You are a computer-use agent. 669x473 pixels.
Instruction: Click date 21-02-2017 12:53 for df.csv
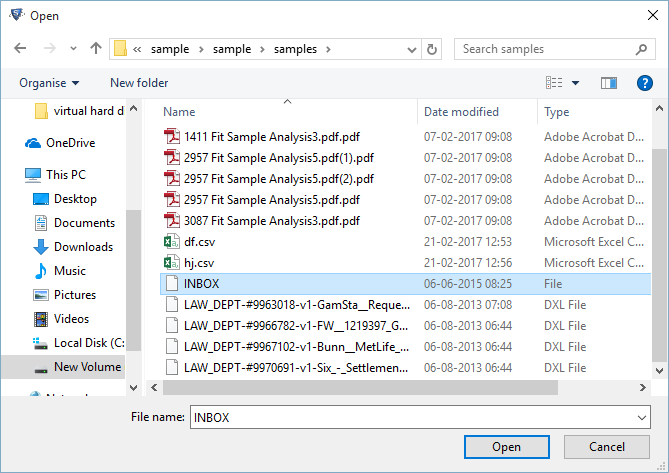click(x=468, y=242)
